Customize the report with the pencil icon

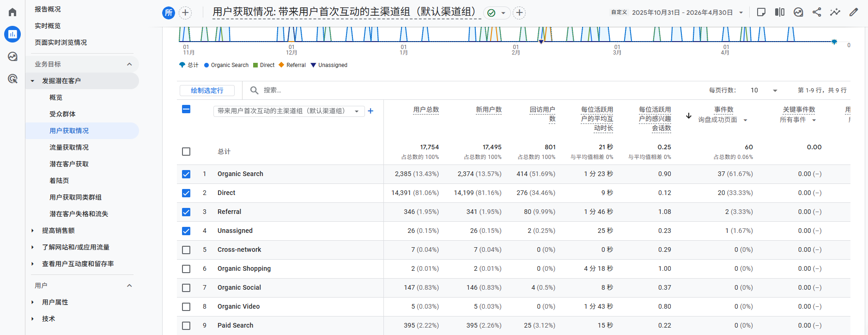[x=854, y=12]
